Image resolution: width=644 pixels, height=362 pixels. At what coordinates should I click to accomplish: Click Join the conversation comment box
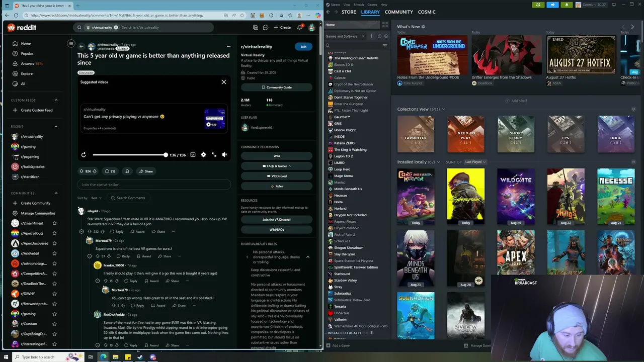(154, 185)
